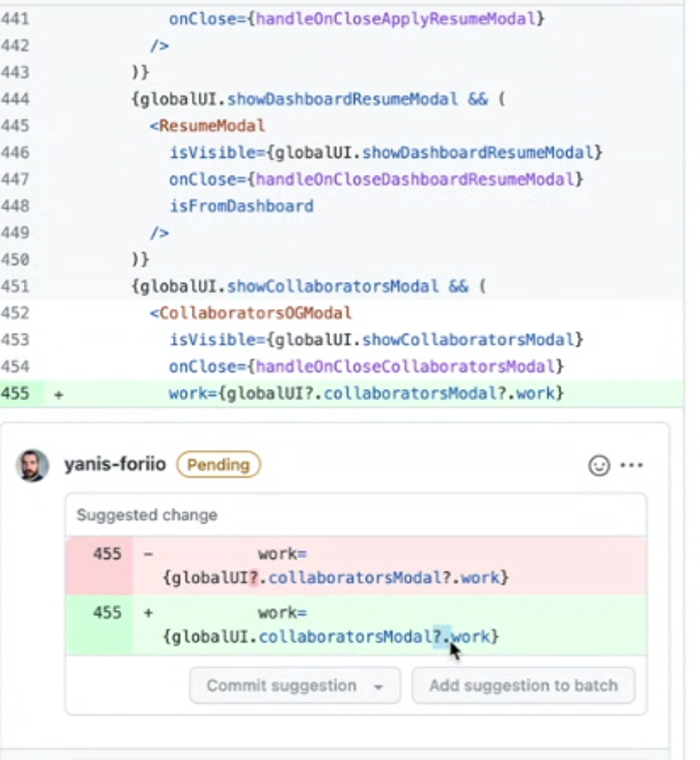Select line number 441
Viewport: 700px width, 760px height.
(x=15, y=19)
